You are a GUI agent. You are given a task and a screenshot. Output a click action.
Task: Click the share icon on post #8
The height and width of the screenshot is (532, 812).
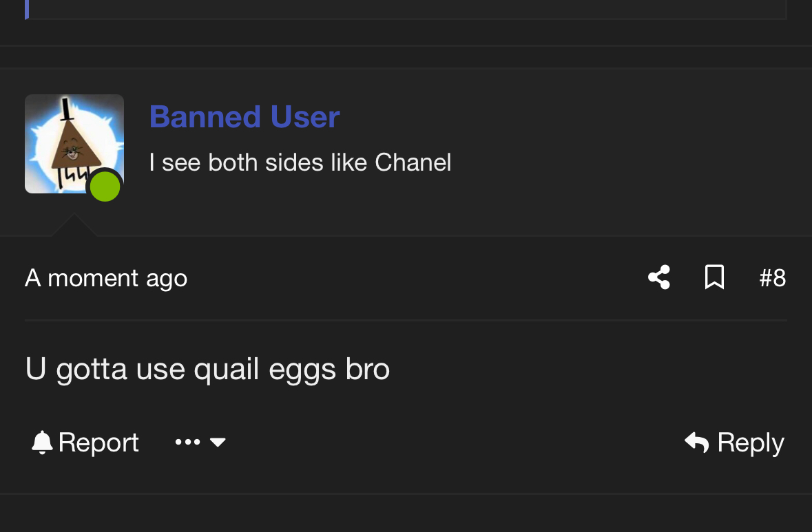tap(659, 277)
